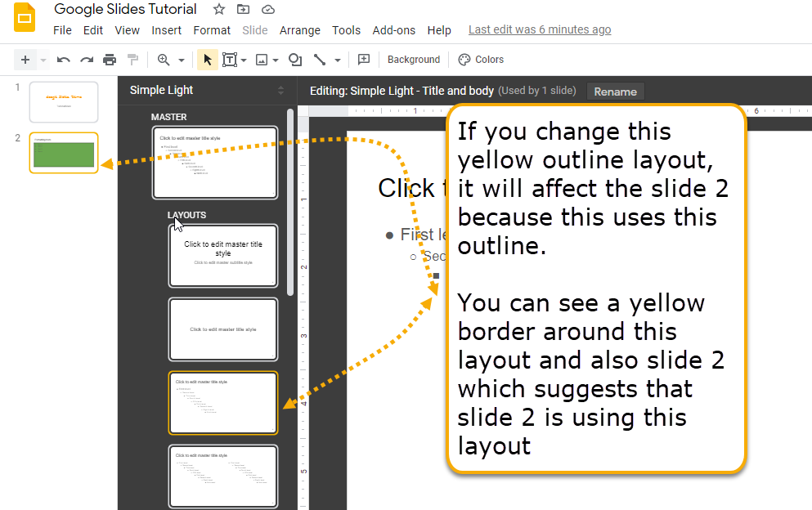
Task: Select slide 2 thumbnail with green box
Action: (64, 153)
